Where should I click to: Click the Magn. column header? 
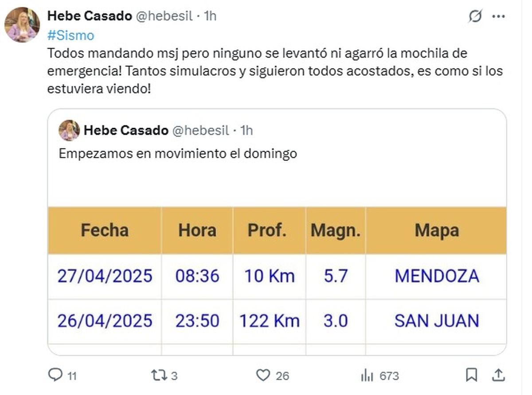pyautogui.click(x=335, y=230)
